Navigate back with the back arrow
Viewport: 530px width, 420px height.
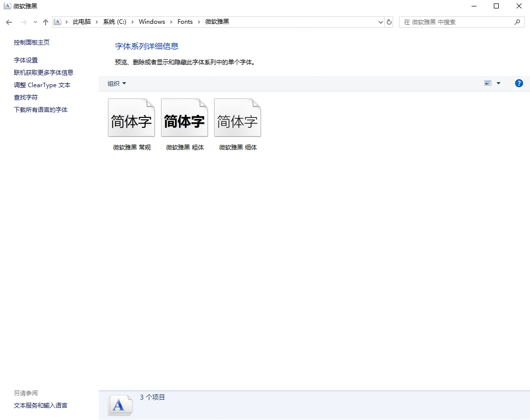pos(8,22)
